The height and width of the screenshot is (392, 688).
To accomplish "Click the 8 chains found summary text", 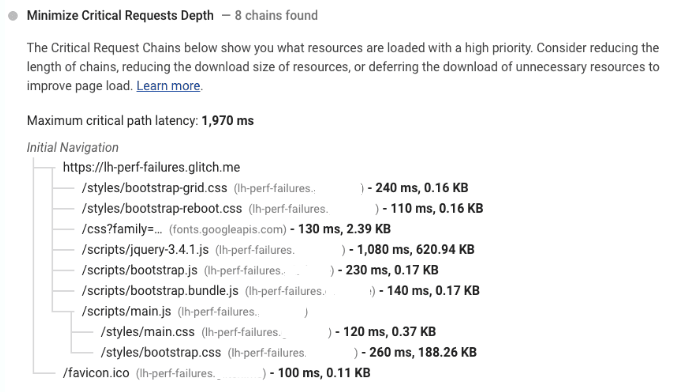I will coord(276,16).
